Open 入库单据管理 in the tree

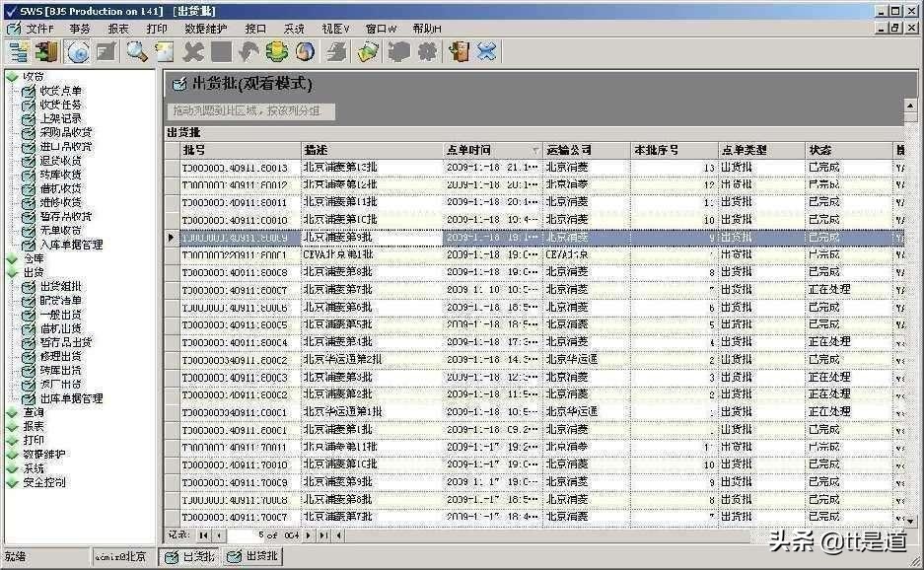71,244
